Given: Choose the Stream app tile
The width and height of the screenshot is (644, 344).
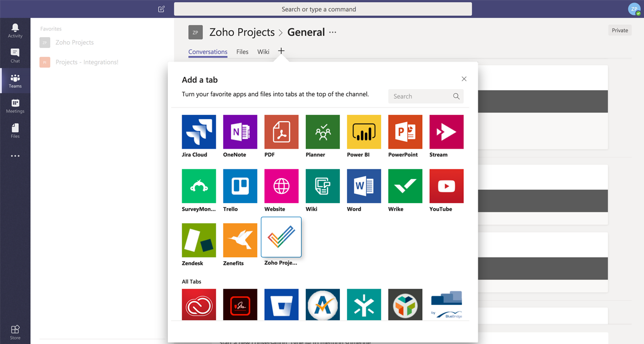Looking at the screenshot, I should click(446, 132).
